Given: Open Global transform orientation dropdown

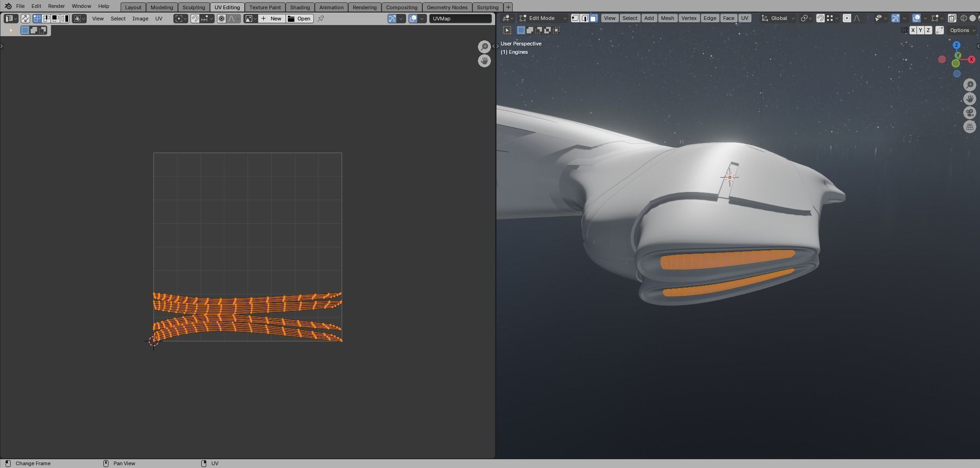Looking at the screenshot, I should 779,18.
